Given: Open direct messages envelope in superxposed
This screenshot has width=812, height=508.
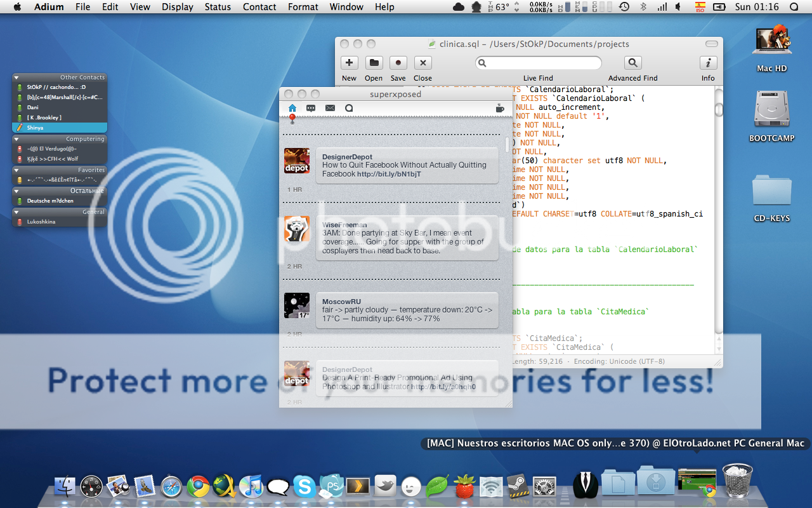Looking at the screenshot, I should point(330,108).
